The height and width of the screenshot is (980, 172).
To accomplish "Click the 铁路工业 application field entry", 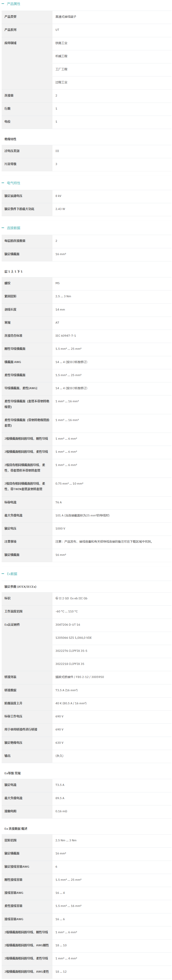I will point(61,43).
